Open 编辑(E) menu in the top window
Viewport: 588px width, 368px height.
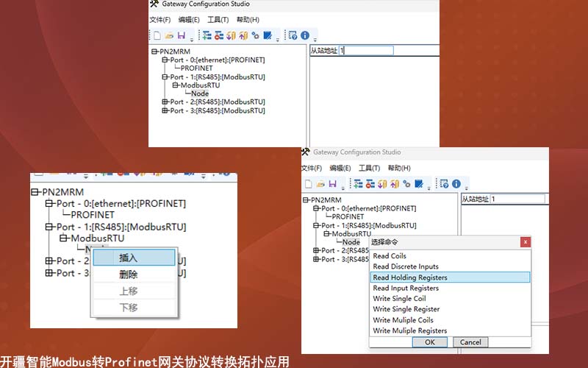click(x=189, y=20)
